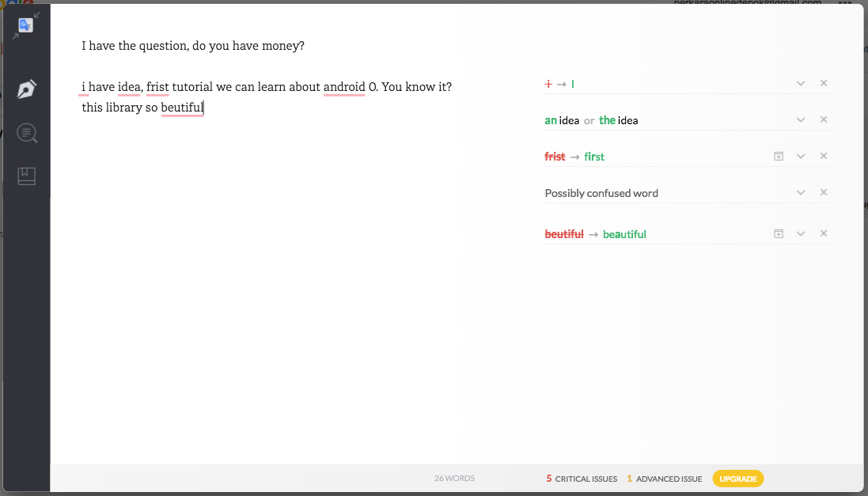The height and width of the screenshot is (496, 868).
Task: Dismiss the 'i → I' suggestion
Action: click(824, 83)
